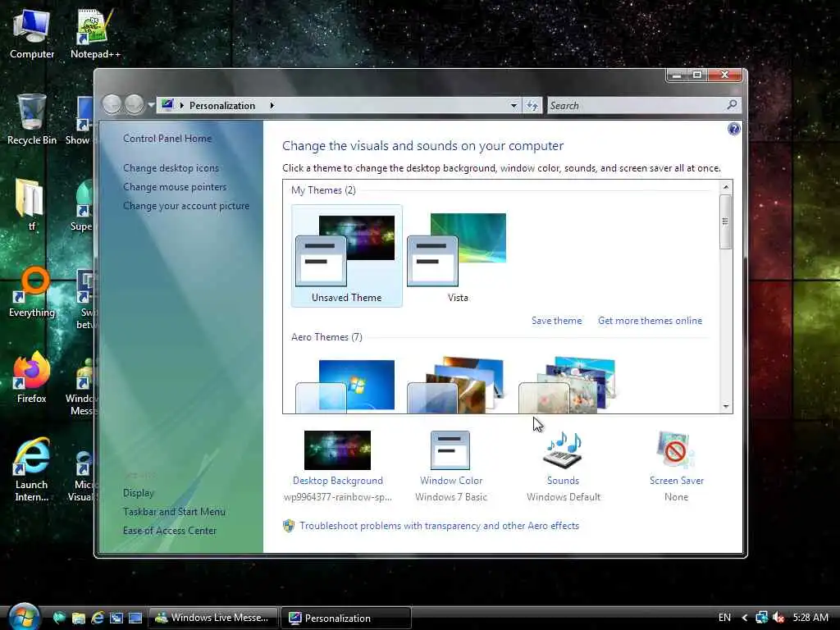This screenshot has height=630, width=840.
Task: Click the Show desktop quick launch icon
Action: [x=135, y=618]
